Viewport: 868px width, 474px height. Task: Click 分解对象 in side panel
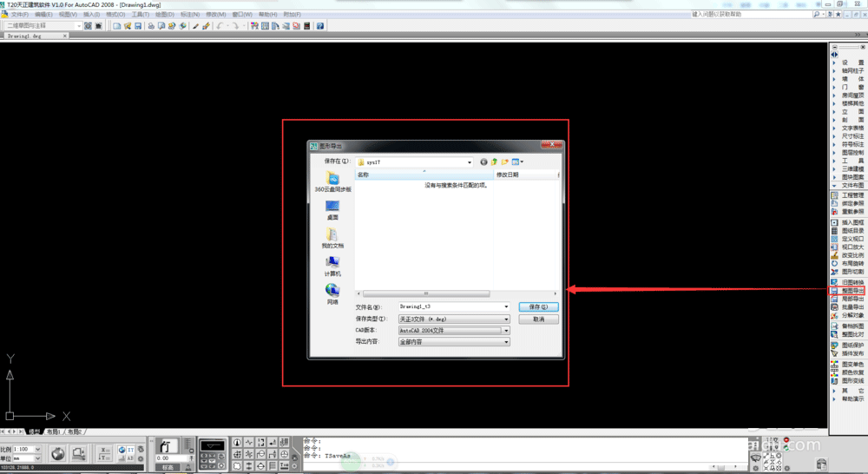849,316
